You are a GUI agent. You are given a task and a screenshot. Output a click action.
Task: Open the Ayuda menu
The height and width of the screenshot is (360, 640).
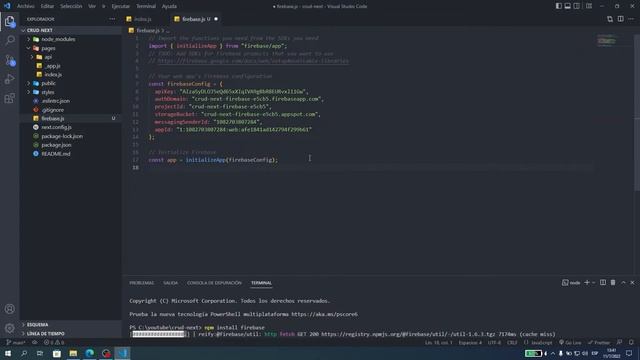169,6
